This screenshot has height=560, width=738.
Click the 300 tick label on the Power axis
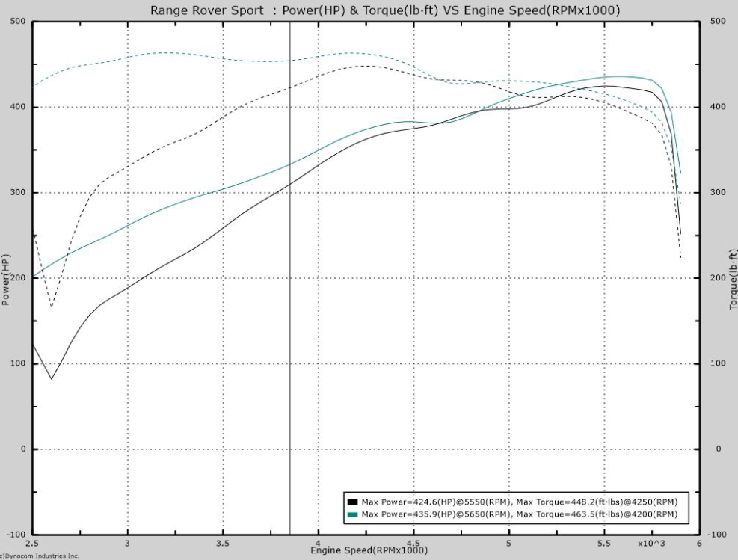[x=19, y=192]
